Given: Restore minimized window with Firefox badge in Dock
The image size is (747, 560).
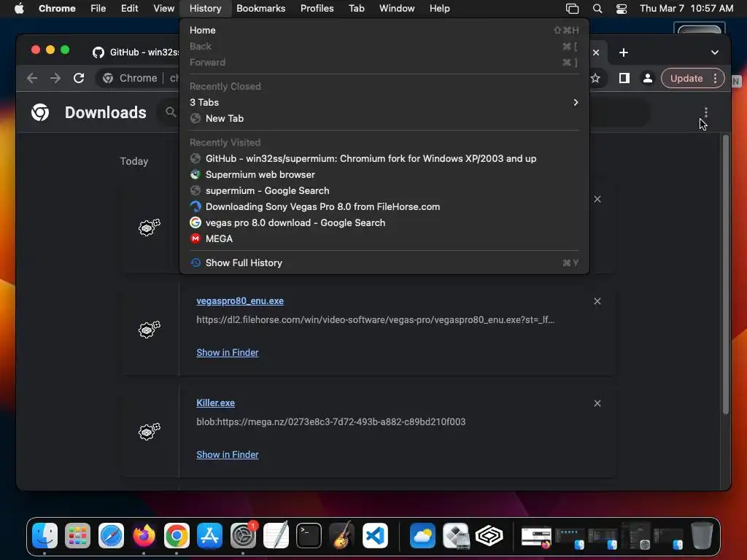Looking at the screenshot, I should point(536,537).
